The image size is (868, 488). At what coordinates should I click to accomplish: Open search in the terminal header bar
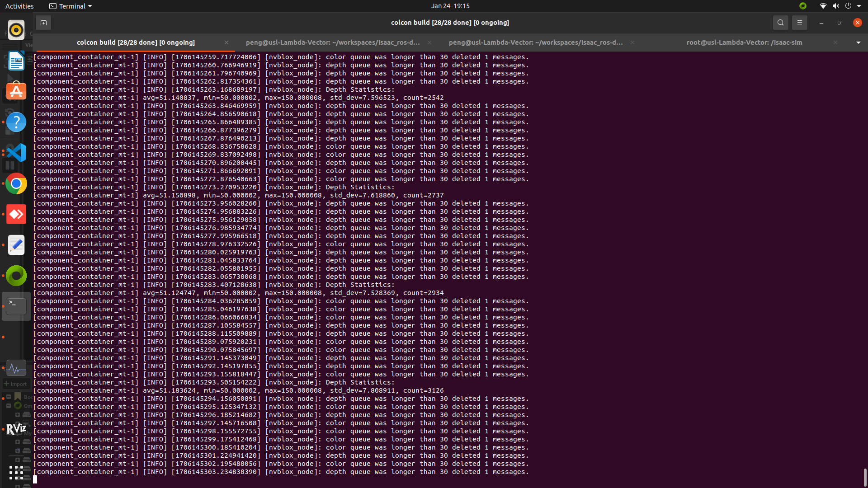(781, 22)
